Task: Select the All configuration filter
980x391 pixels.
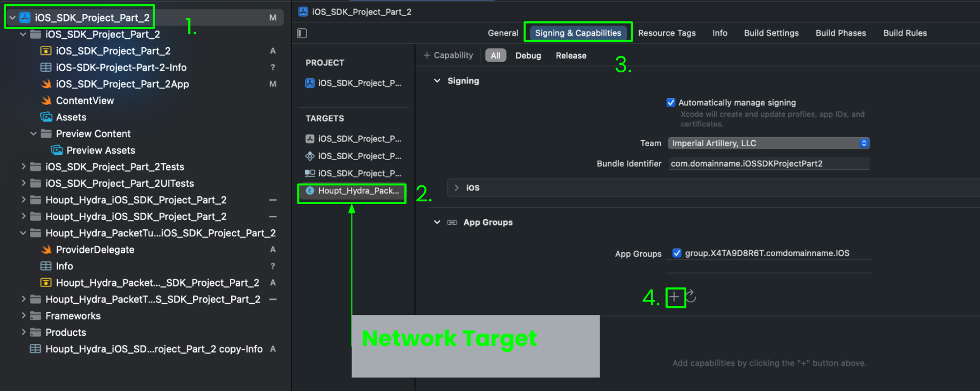Action: (495, 56)
